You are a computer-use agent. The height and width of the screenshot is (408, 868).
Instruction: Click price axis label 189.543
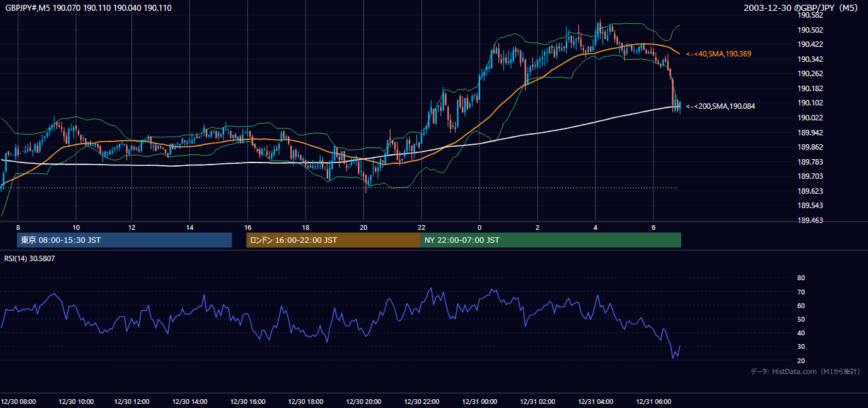810,205
